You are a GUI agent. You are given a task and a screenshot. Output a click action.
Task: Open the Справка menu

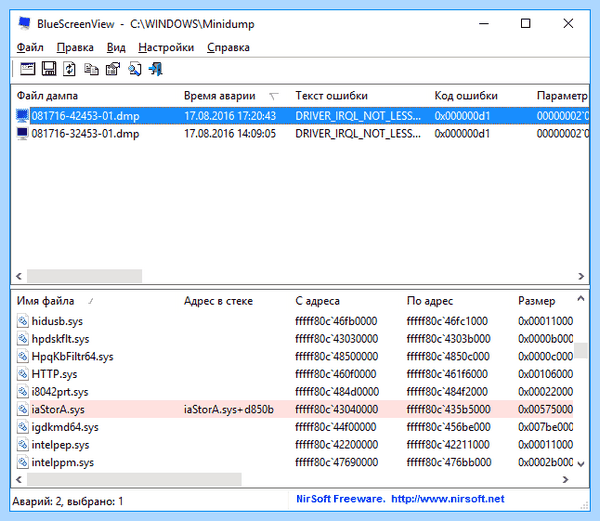coord(228,47)
